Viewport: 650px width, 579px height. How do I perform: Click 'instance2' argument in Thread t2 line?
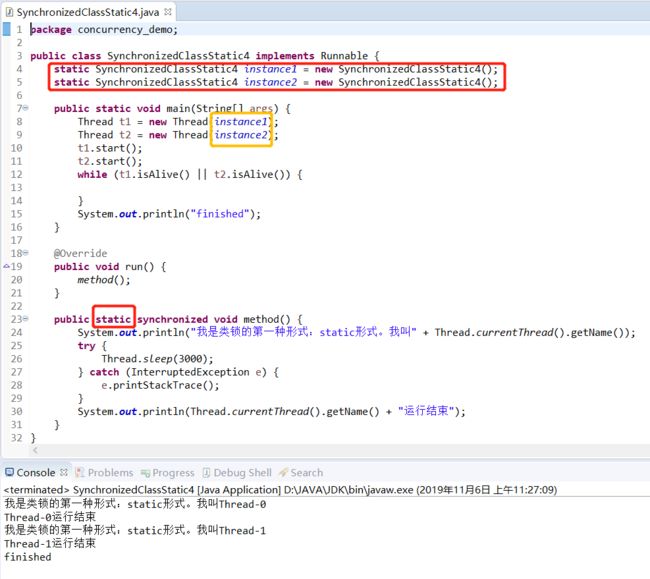pyautogui.click(x=241, y=135)
